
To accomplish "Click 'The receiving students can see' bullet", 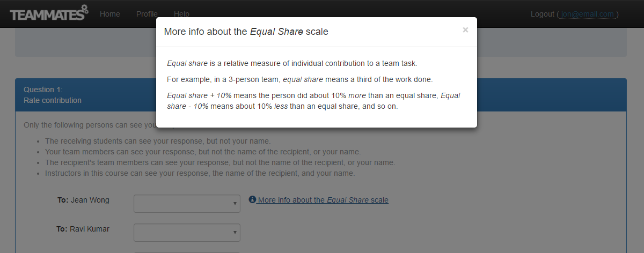I will (158, 142).
